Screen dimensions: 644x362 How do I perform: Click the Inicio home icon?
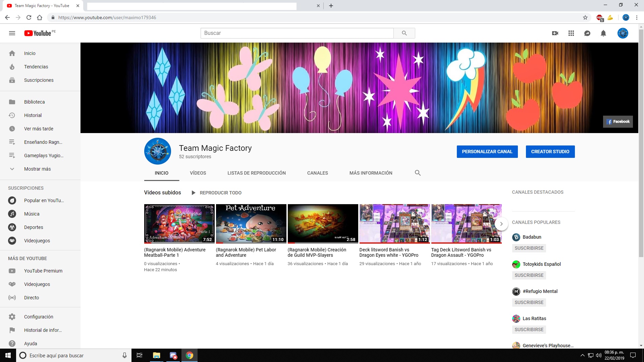12,53
